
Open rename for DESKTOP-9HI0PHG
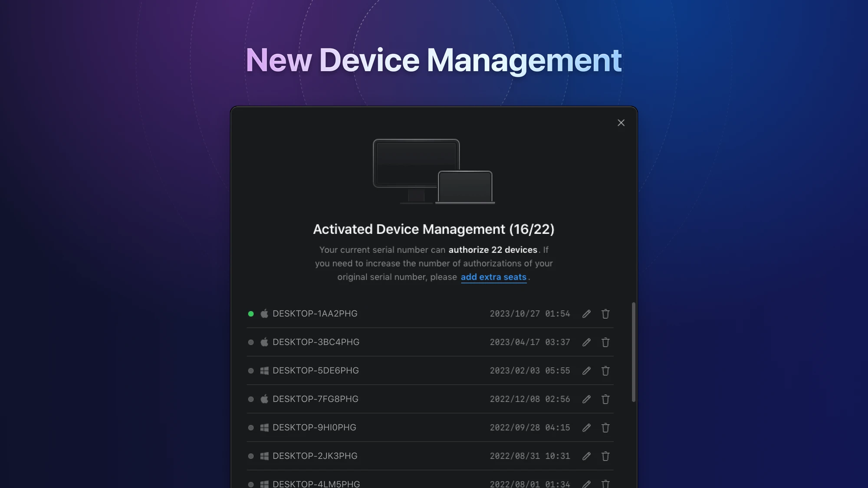[x=586, y=428]
